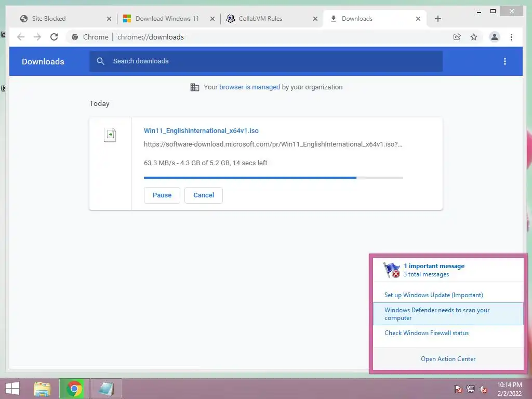Open Downloads page more actions menu
The height and width of the screenshot is (399, 532).
(505, 61)
